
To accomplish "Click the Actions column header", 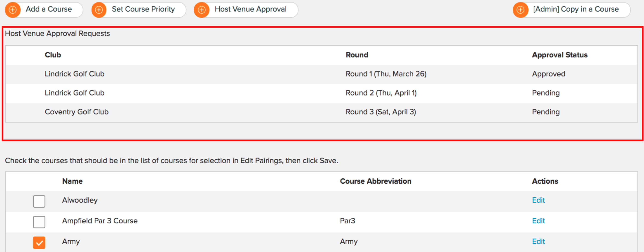I will [x=545, y=181].
